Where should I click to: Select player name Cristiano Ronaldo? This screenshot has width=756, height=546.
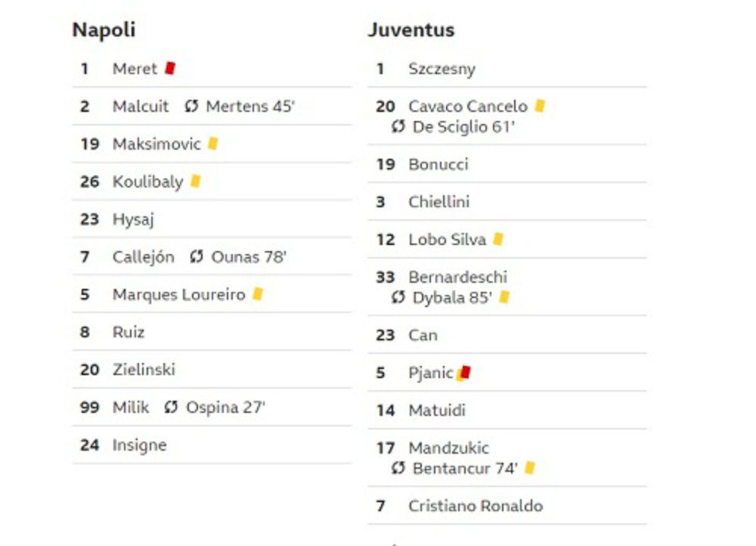click(475, 506)
